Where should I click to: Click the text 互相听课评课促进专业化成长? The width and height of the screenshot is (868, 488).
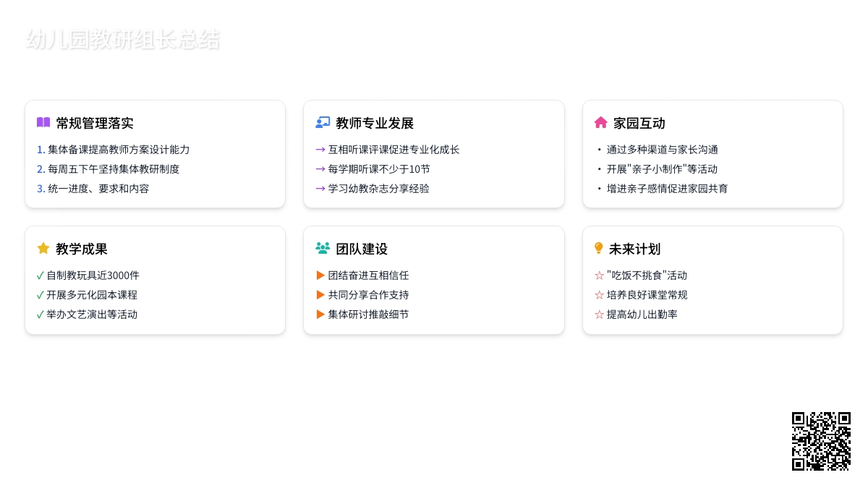394,150
